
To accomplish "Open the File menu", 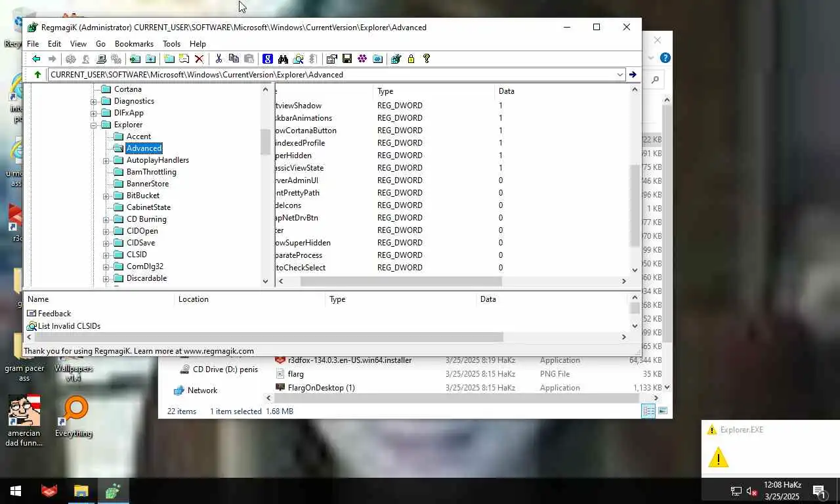I will pyautogui.click(x=33, y=44).
